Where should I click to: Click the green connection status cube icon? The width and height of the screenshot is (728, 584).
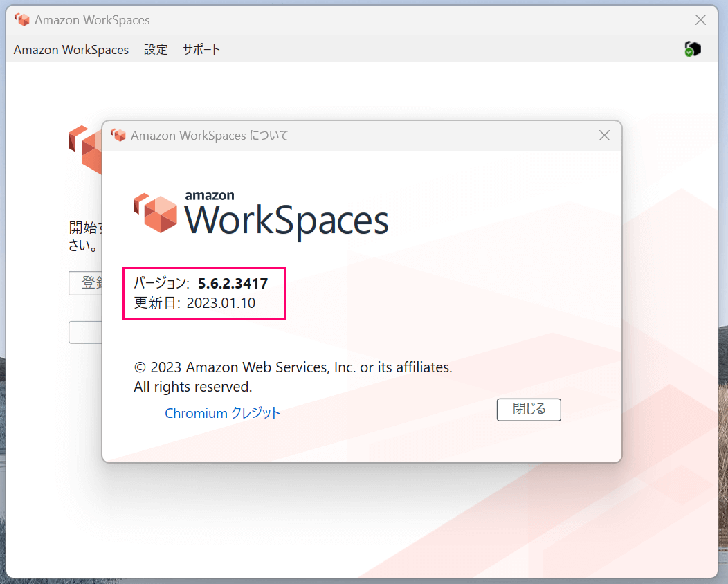(x=692, y=48)
